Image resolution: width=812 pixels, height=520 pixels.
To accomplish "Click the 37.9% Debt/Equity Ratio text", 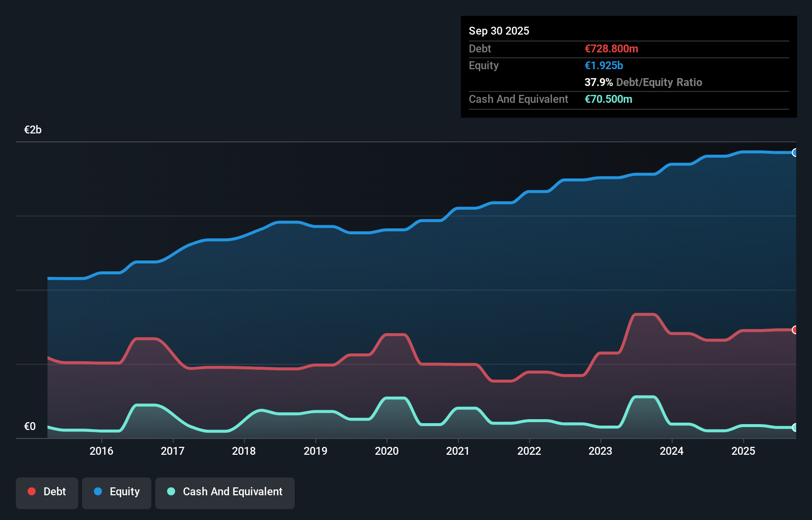I will [643, 82].
